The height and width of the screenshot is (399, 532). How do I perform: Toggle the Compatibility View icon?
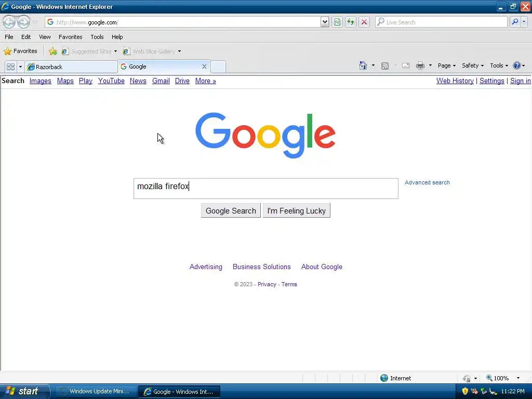click(x=337, y=22)
